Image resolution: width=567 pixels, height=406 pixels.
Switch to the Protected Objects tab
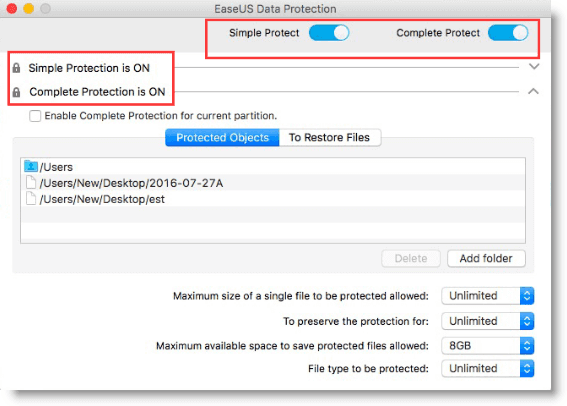click(222, 138)
